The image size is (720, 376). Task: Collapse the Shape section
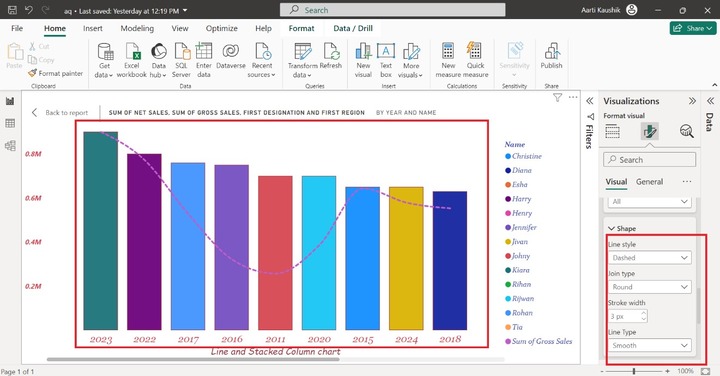pyautogui.click(x=611, y=228)
